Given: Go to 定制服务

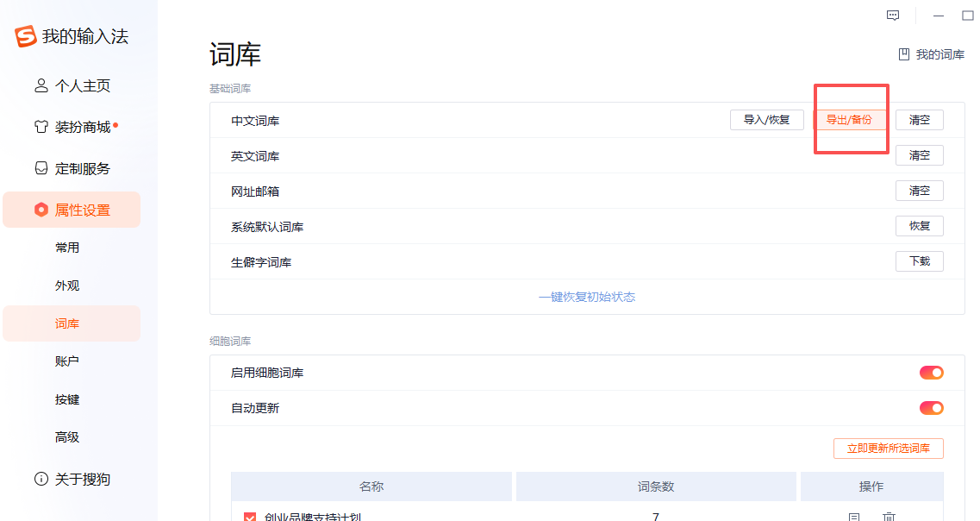Looking at the screenshot, I should [72, 168].
